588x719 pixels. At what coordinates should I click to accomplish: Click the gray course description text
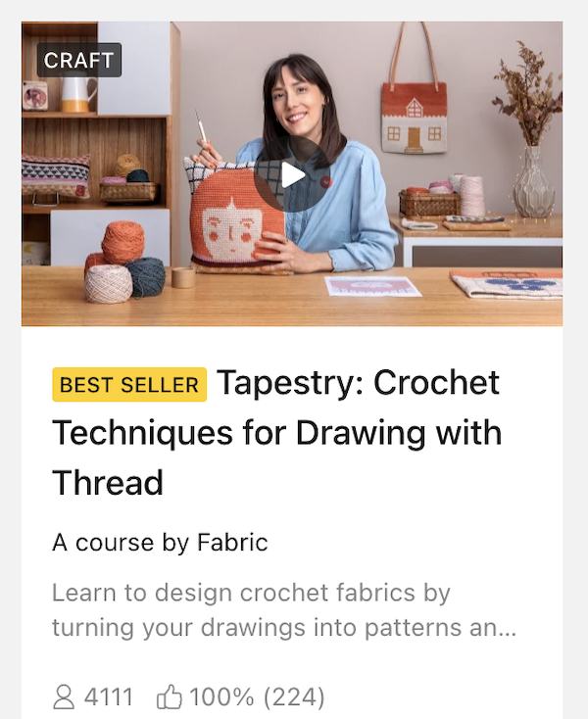click(x=284, y=610)
